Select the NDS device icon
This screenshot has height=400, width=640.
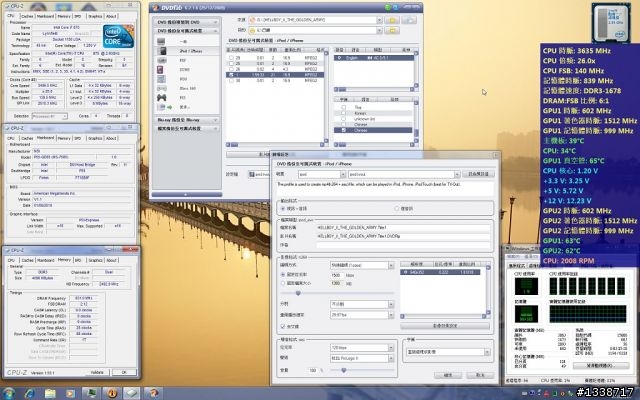[161, 79]
